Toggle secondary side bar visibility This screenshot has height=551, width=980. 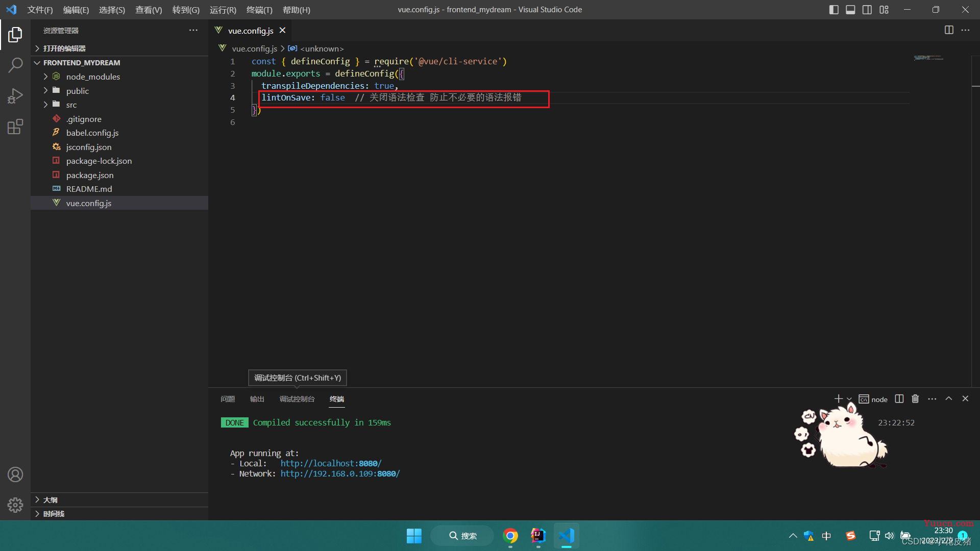coord(867,10)
